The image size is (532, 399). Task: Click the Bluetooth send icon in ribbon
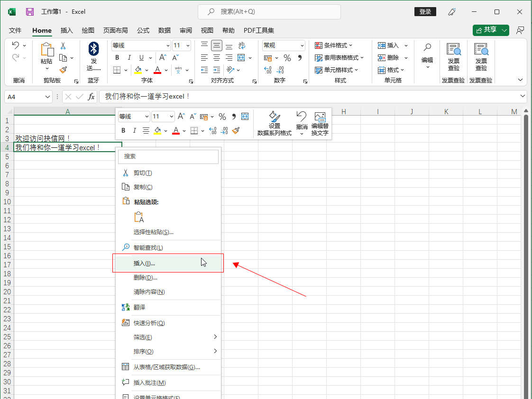[x=94, y=49]
